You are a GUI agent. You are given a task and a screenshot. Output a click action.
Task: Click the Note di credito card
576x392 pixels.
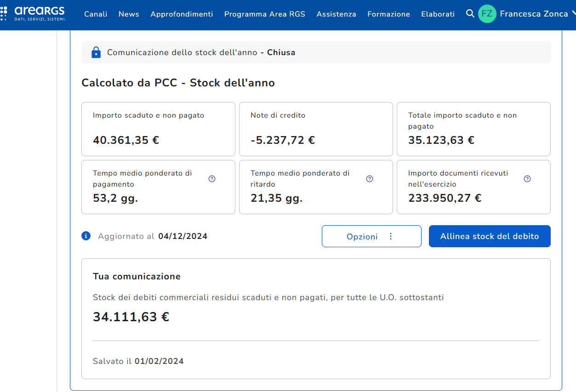[x=316, y=129]
